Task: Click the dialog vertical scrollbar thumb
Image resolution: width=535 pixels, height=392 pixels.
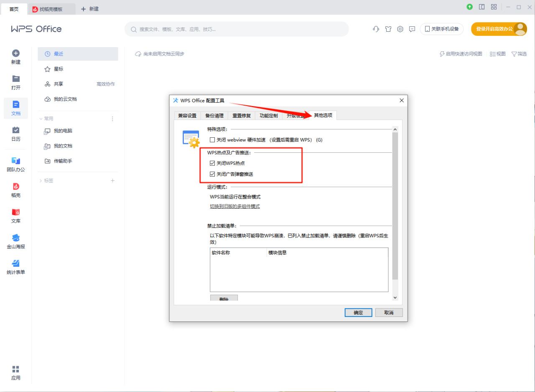Action: coord(395,206)
